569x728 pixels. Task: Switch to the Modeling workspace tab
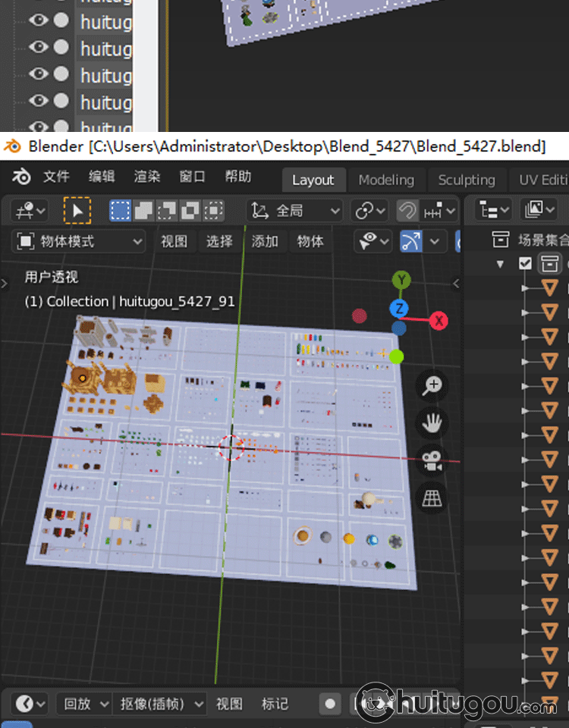click(386, 180)
